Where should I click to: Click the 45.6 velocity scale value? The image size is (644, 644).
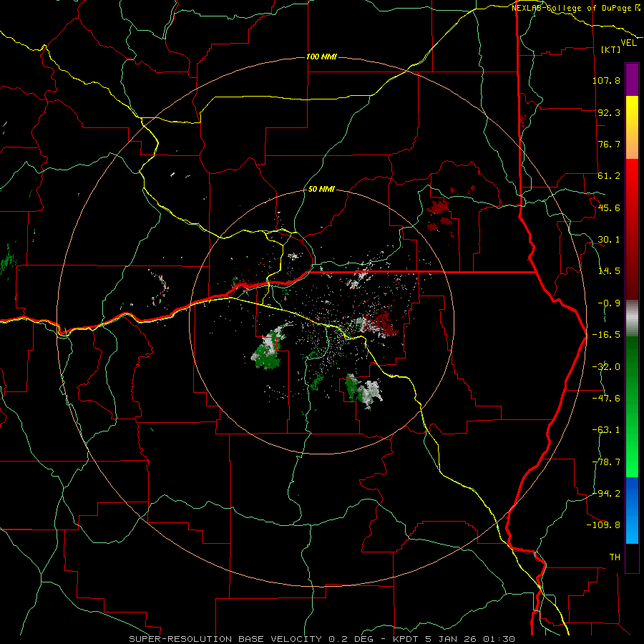click(609, 208)
